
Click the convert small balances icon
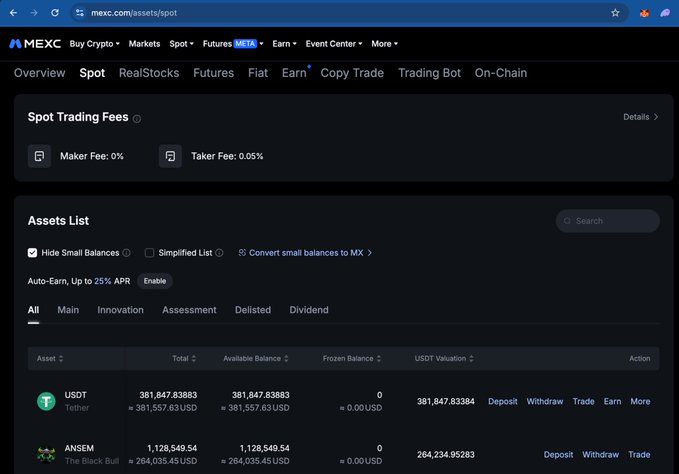242,253
